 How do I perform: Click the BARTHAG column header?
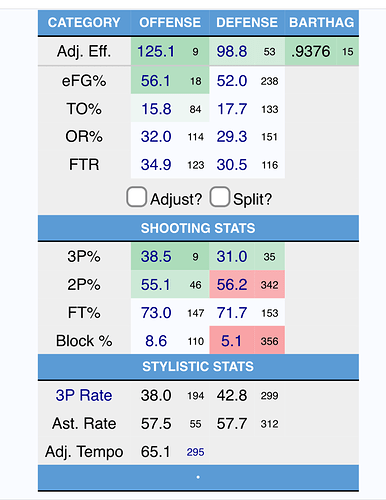coord(322,23)
